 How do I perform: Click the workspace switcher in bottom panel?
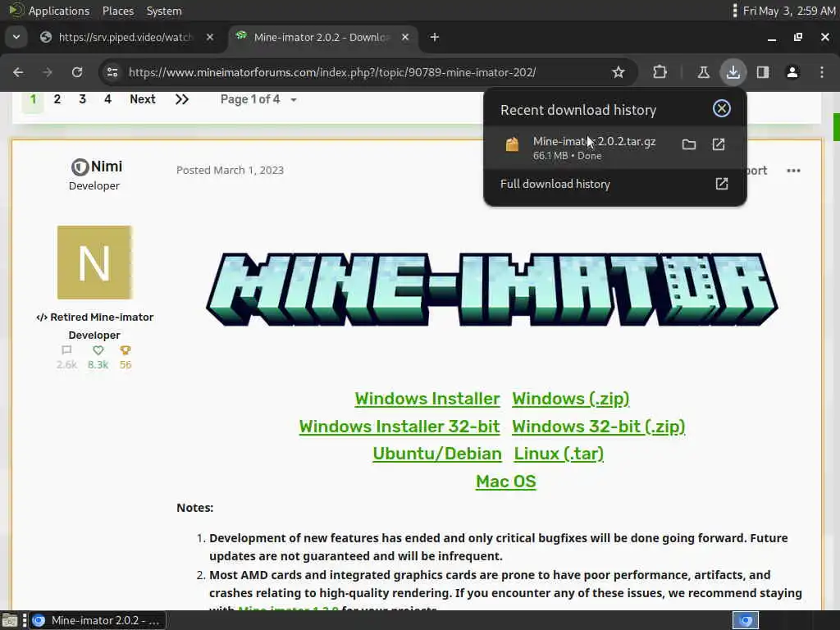point(746,620)
